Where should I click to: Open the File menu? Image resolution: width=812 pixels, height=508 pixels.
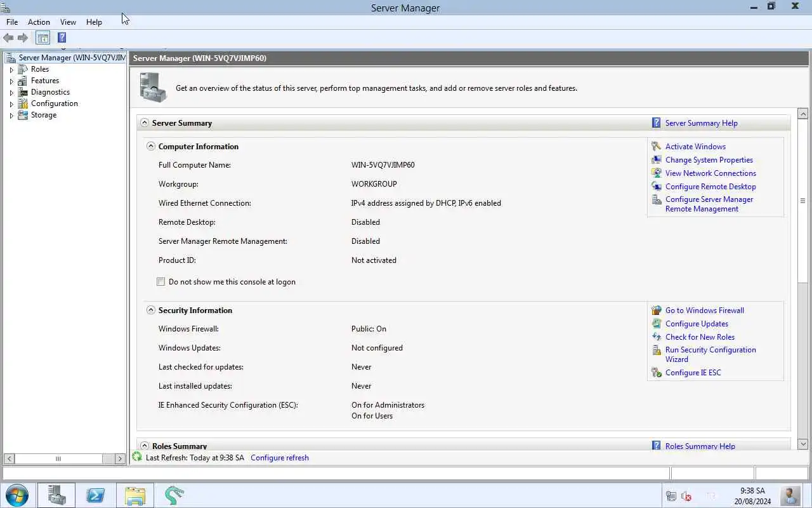tap(12, 22)
